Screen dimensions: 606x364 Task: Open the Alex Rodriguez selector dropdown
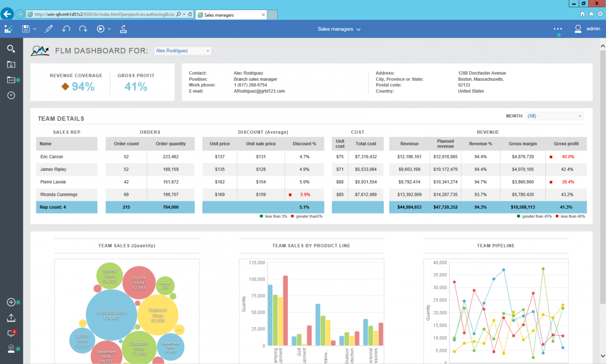click(x=182, y=50)
